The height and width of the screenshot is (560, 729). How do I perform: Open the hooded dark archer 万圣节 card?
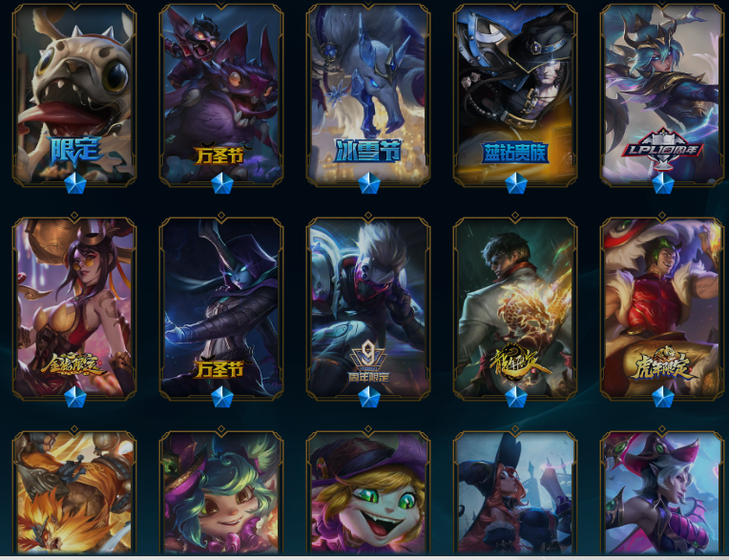pos(221,308)
